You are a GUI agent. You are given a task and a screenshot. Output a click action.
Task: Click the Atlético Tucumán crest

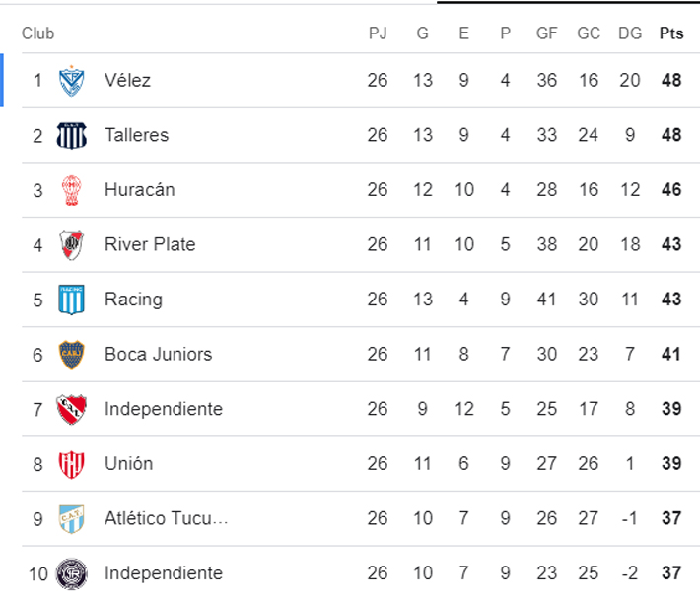tap(71, 518)
